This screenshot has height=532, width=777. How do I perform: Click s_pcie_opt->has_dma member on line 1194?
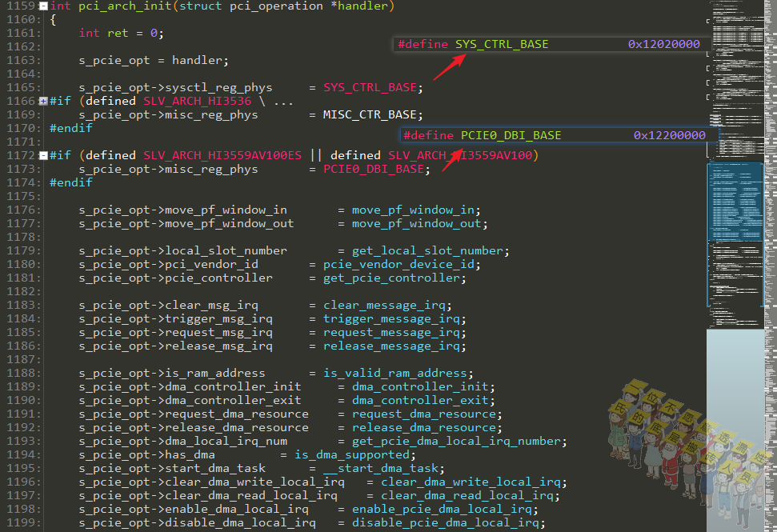146,454
